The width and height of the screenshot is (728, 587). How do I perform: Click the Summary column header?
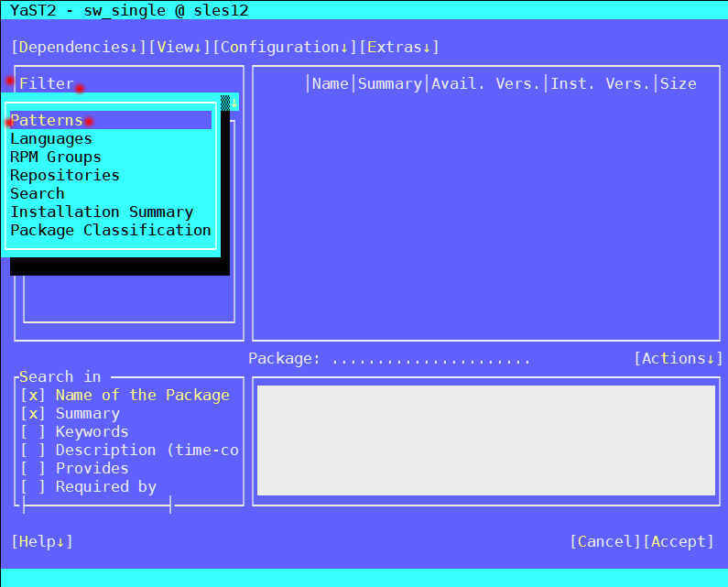pos(390,83)
